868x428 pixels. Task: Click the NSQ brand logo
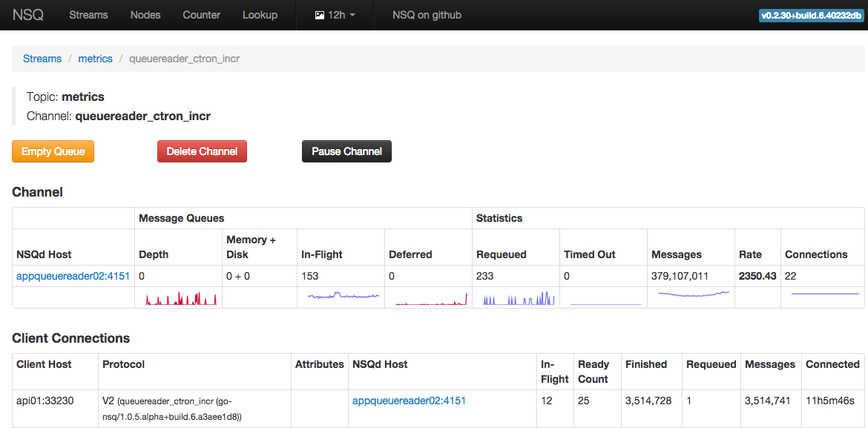point(28,15)
